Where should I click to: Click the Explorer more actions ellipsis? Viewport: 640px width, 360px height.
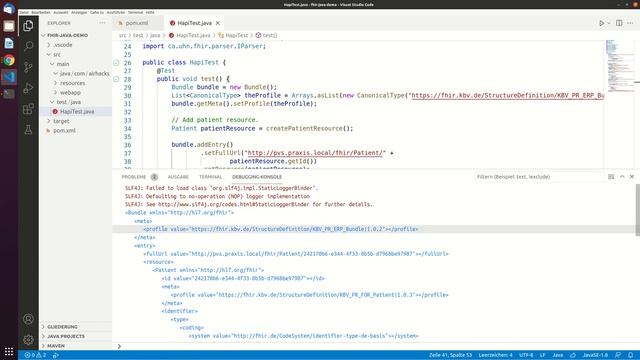tap(102, 23)
